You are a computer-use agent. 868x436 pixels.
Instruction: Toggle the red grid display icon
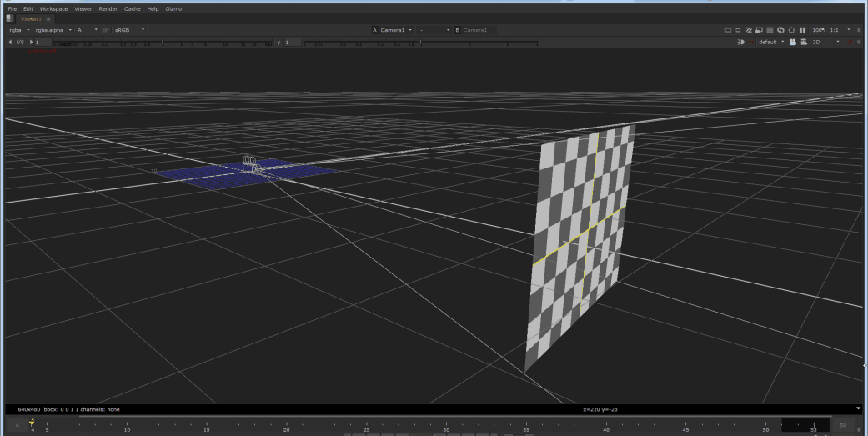[750, 42]
